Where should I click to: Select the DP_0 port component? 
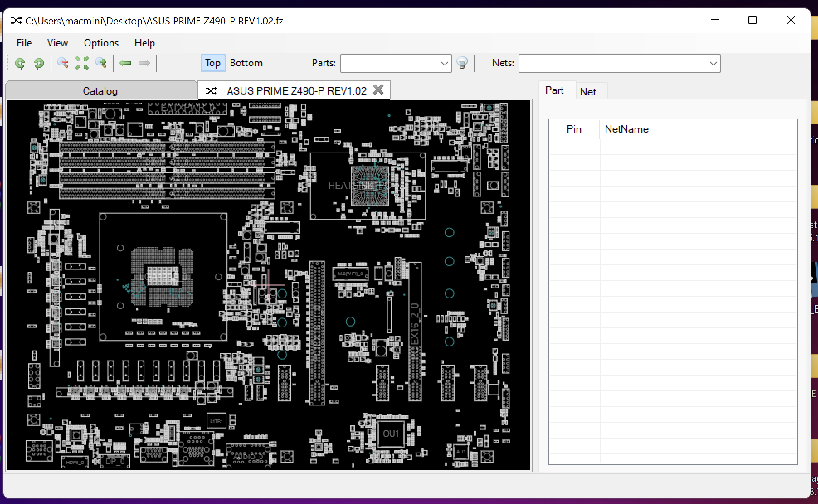pyautogui.click(x=115, y=461)
